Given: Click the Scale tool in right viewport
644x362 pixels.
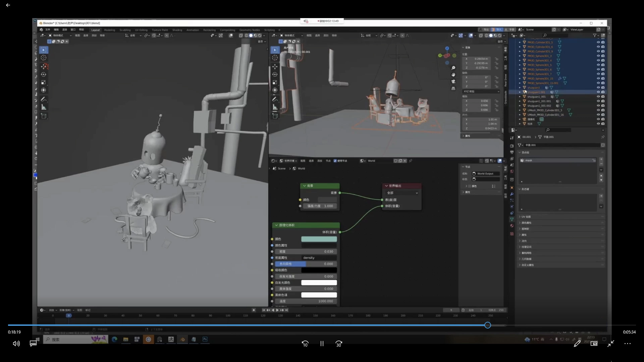Looking at the screenshot, I should (x=275, y=82).
